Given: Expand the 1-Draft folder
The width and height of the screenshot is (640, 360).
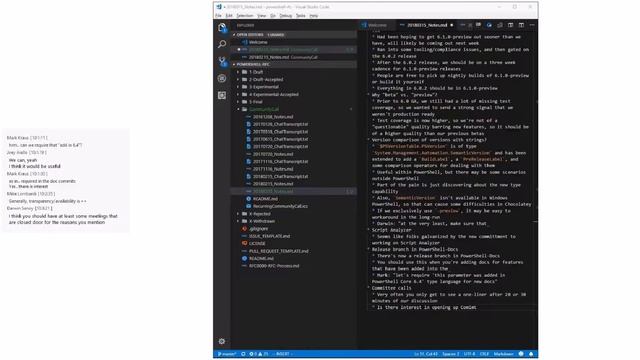Looking at the screenshot, I should click(x=294, y=72).
